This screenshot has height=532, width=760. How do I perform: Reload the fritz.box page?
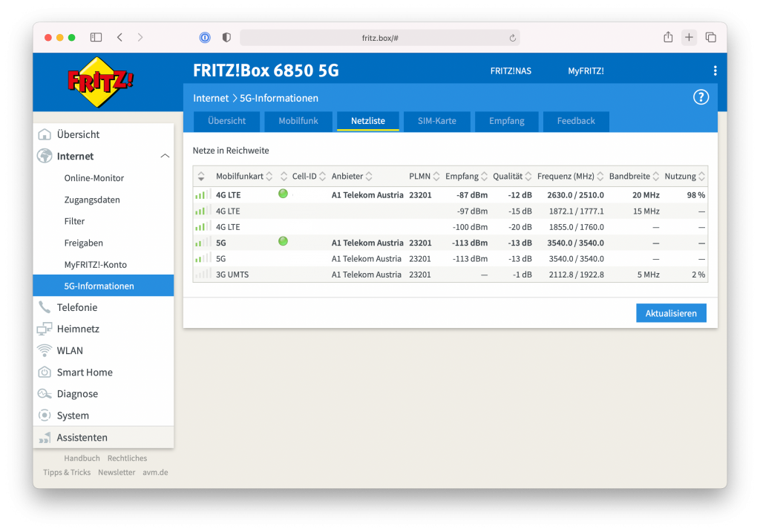512,38
